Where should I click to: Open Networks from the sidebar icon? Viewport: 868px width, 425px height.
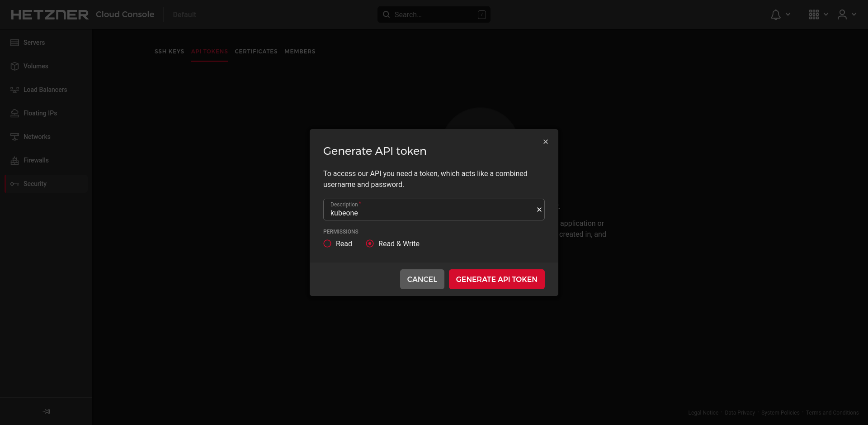coord(14,137)
